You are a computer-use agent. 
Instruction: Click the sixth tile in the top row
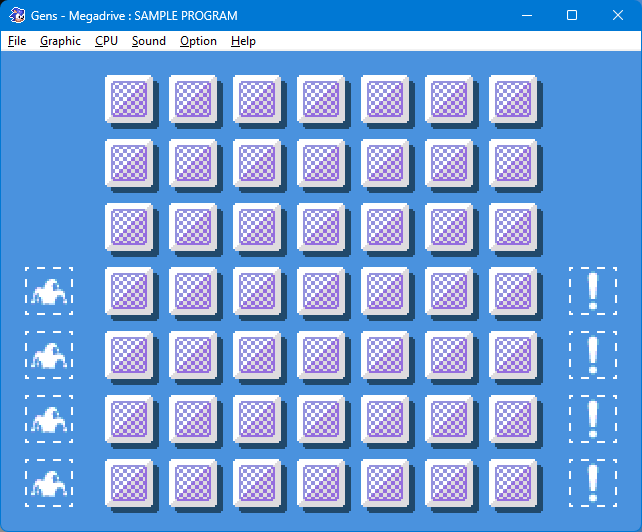[x=449, y=99]
